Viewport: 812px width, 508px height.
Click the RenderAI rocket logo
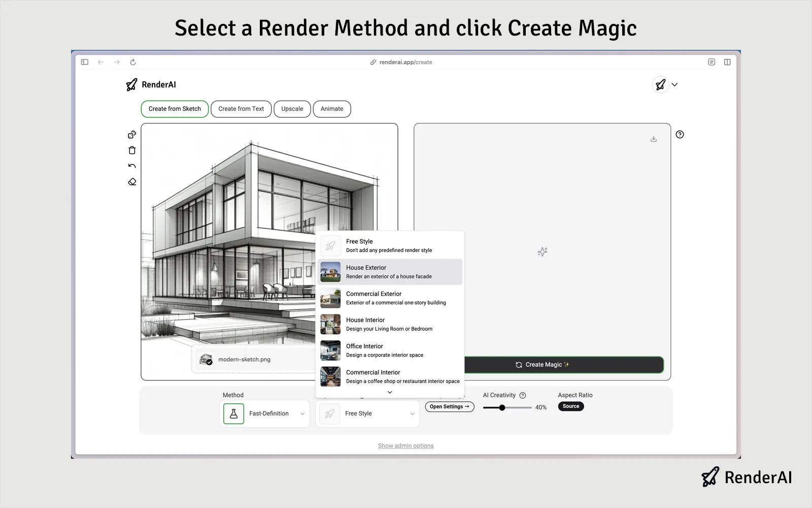132,84
